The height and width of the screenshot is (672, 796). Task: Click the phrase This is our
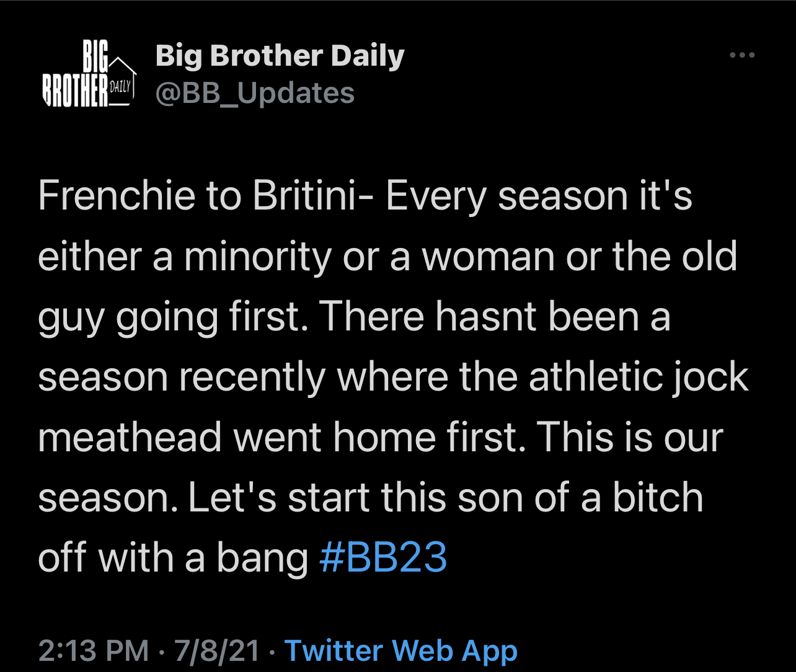(629, 437)
